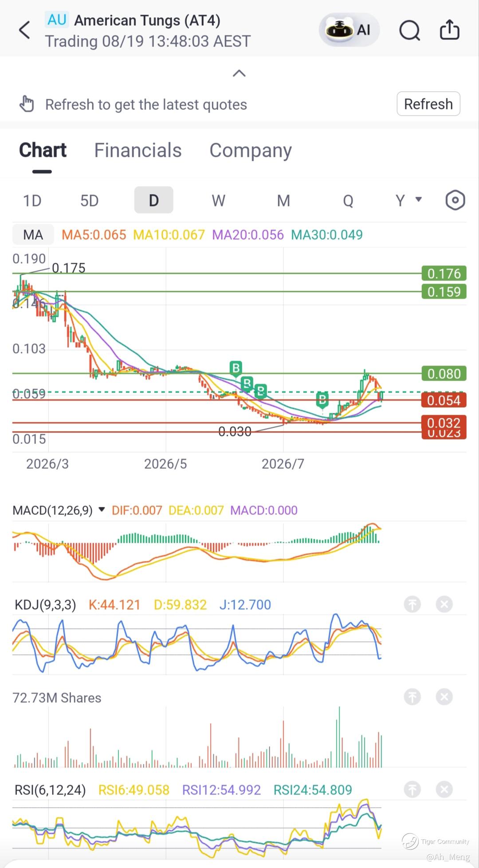
Task: Tap the 0.054 red price label
Action: [444, 400]
